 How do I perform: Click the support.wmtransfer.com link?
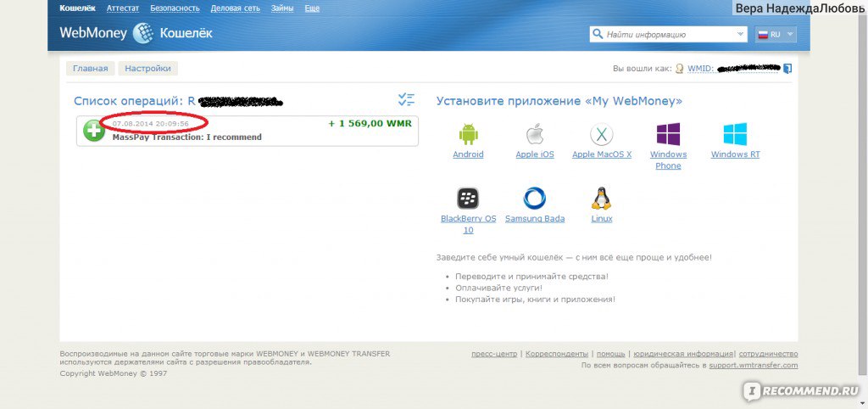point(754,365)
